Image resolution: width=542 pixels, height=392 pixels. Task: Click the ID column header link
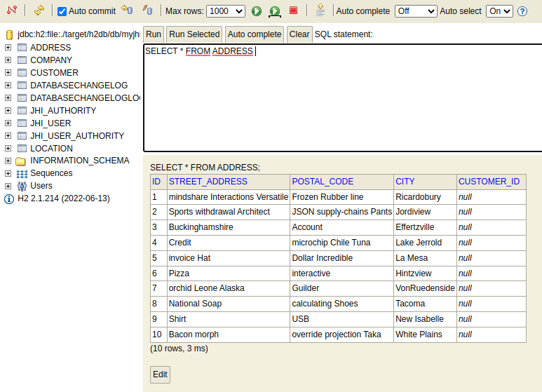pyautogui.click(x=156, y=182)
